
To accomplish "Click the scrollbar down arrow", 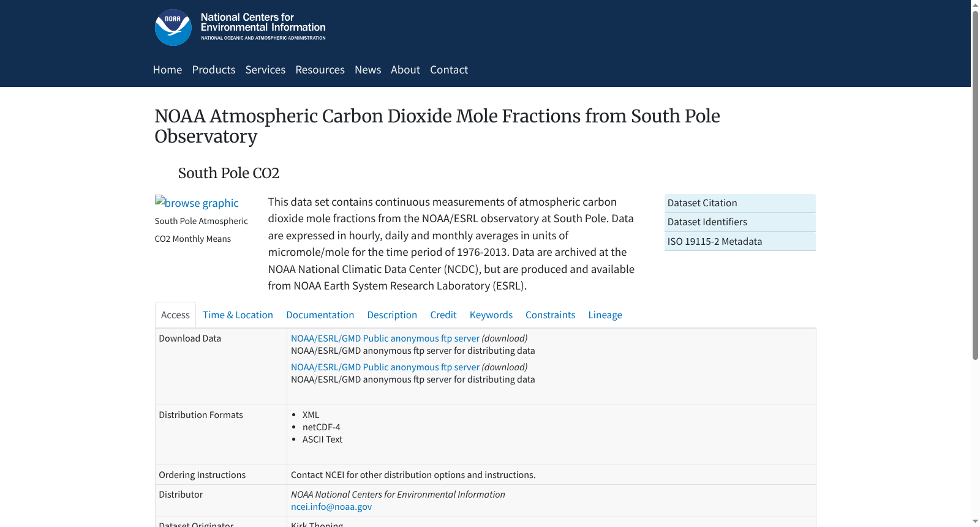I will coord(975,522).
